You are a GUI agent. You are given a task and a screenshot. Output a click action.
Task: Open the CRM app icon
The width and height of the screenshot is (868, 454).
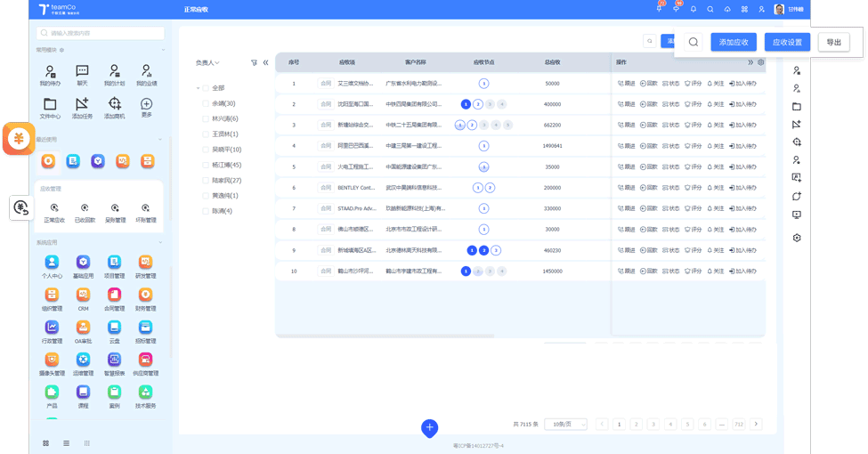[x=83, y=295]
